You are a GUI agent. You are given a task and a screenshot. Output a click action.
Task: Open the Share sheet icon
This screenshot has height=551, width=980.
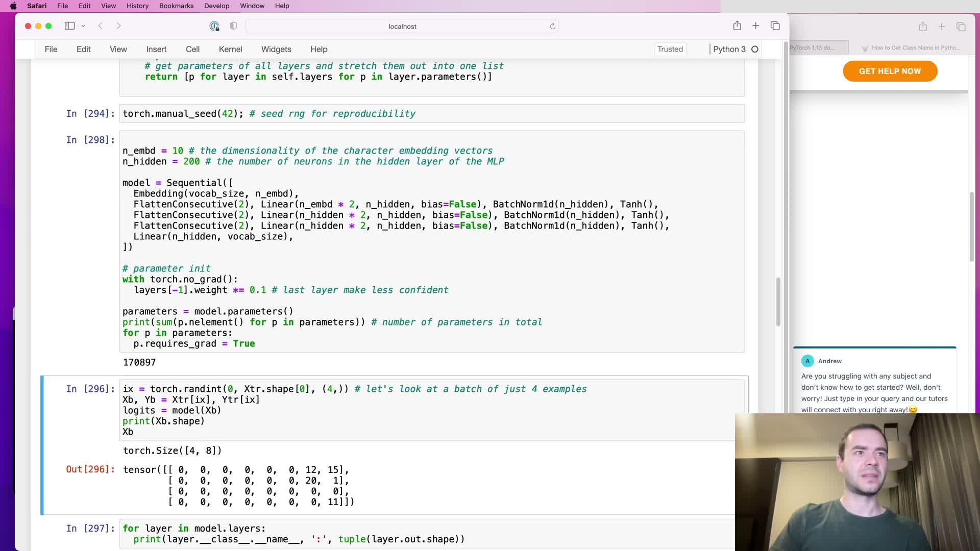[737, 26]
